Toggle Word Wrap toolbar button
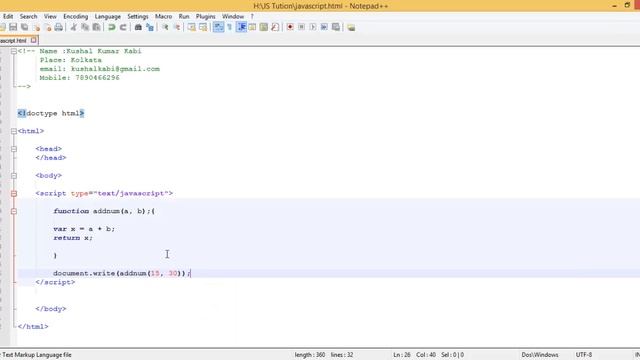 [x=218, y=27]
